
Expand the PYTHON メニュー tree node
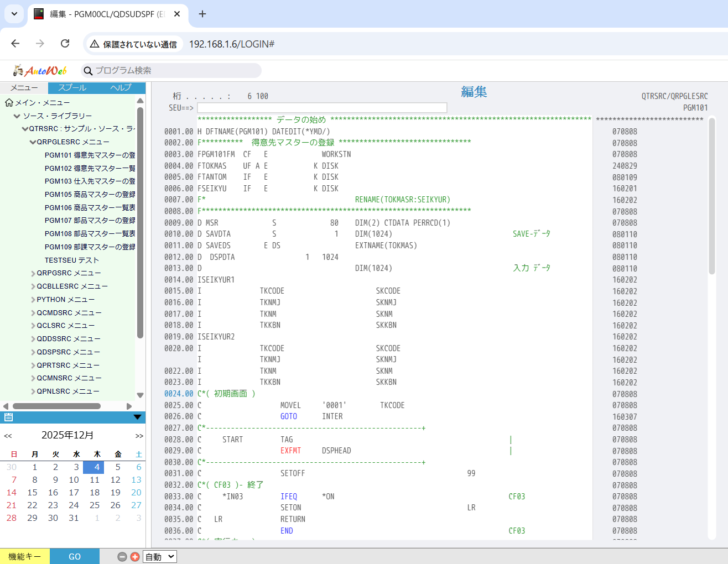tap(33, 300)
